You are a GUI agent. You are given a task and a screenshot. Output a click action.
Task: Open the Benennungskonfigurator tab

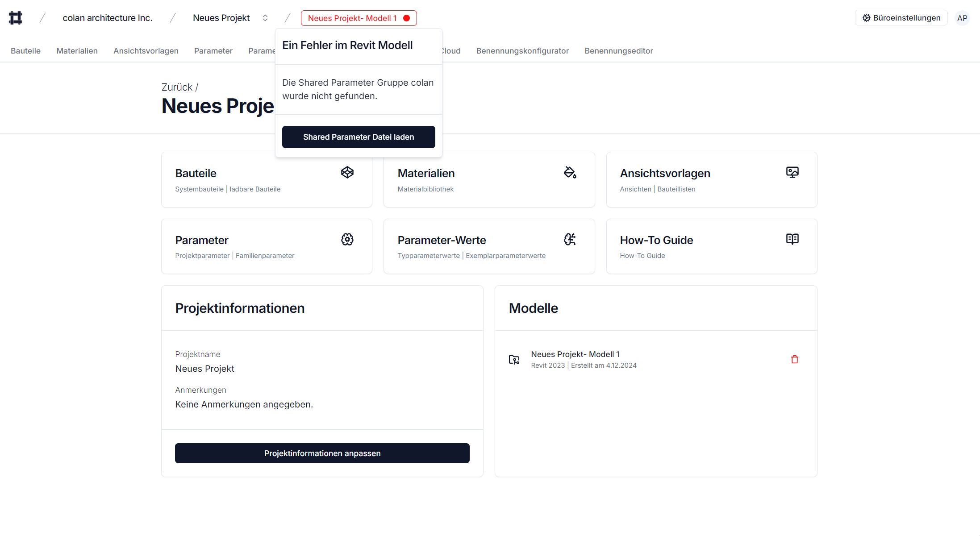pyautogui.click(x=522, y=51)
